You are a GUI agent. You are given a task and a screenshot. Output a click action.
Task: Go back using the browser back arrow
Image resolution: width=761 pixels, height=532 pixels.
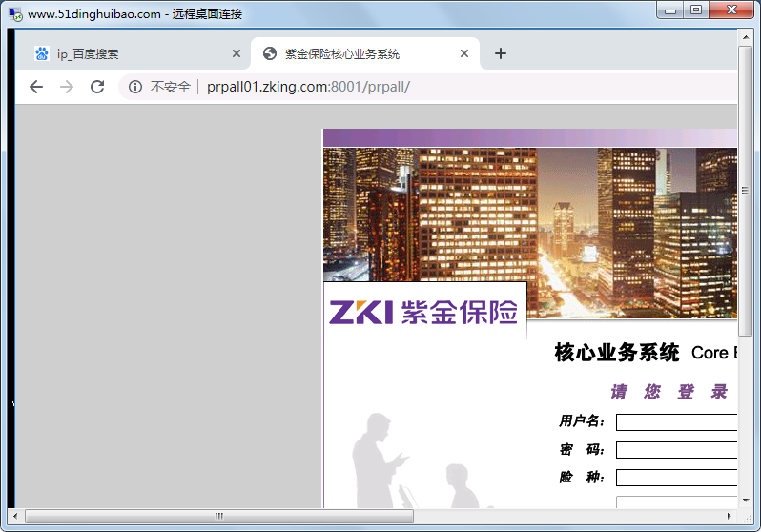click(x=36, y=87)
